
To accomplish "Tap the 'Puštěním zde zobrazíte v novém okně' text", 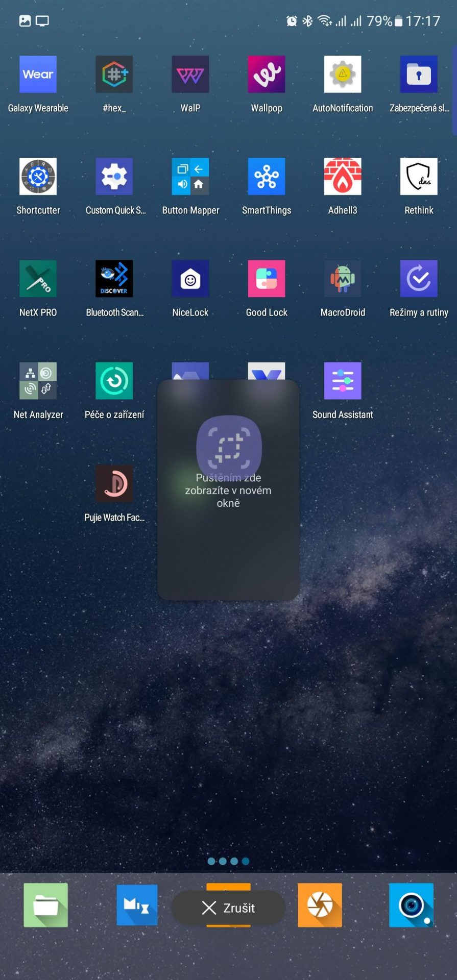I will coord(228,491).
